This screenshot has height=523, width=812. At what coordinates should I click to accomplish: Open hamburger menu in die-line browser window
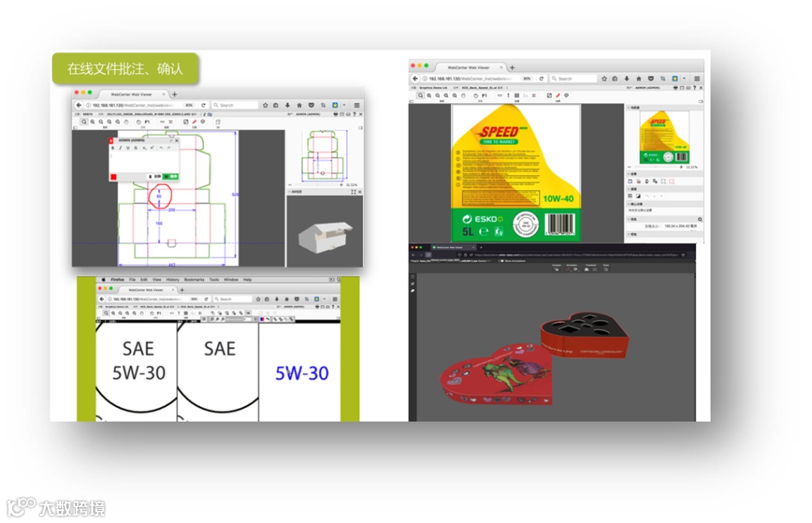[357, 105]
